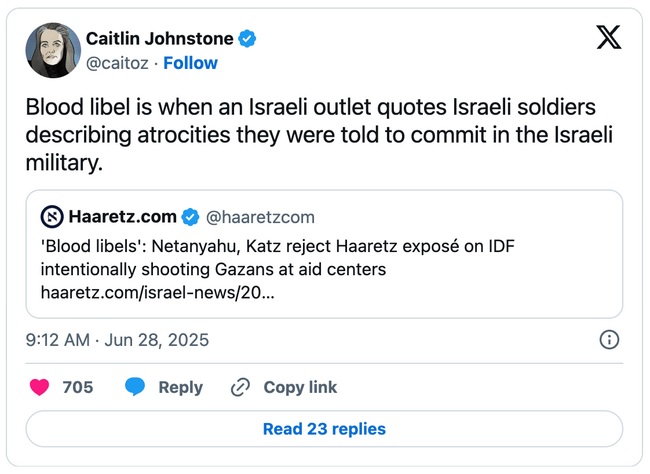The image size is (650, 474).
Task: Open the @haaretzcom handle
Action: [260, 217]
